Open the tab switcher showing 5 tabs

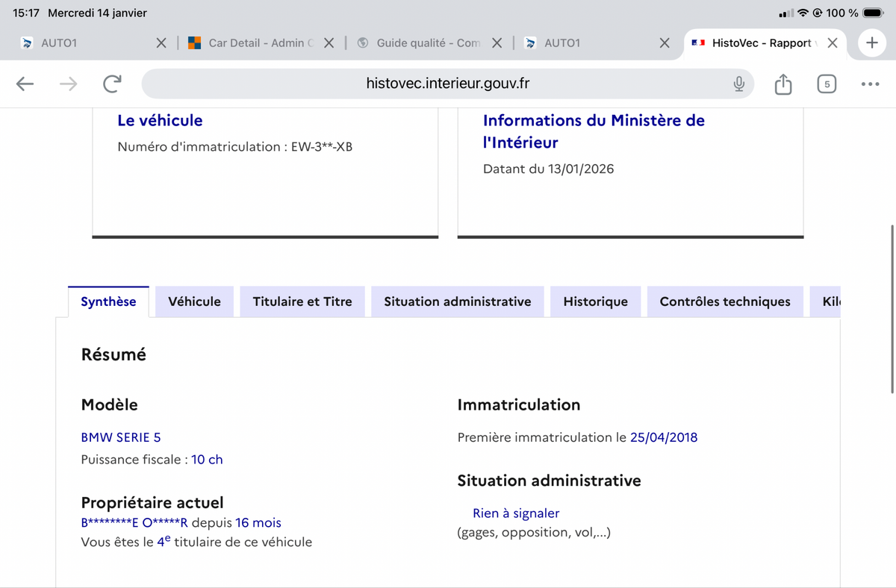827,84
